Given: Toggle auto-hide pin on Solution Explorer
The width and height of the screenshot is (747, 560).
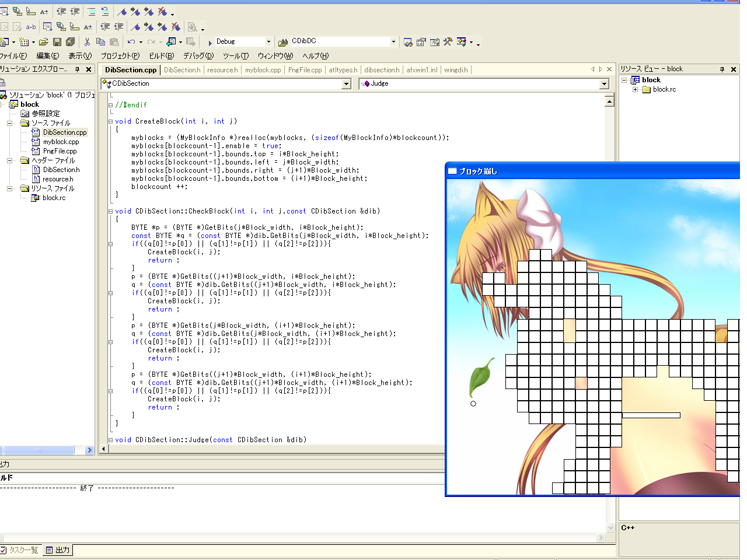Looking at the screenshot, I should point(77,69).
